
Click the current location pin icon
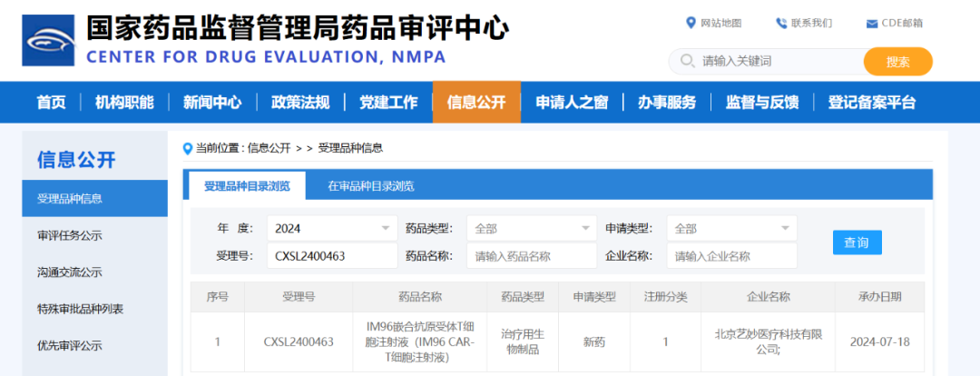[188, 148]
